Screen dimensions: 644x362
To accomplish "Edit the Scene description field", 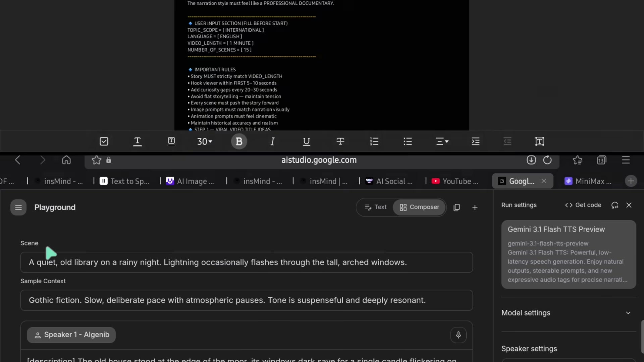I will pos(247,262).
